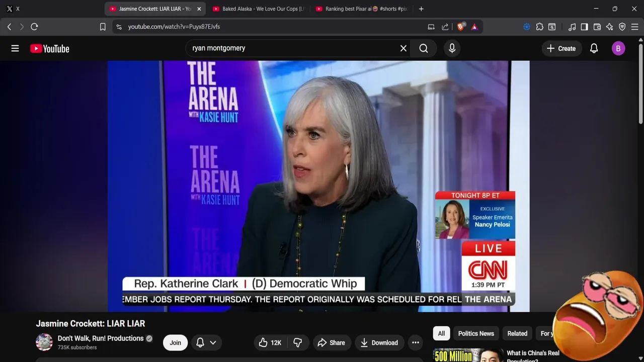The height and width of the screenshot is (362, 644).
Task: Like the video (12K)
Action: coord(270,343)
